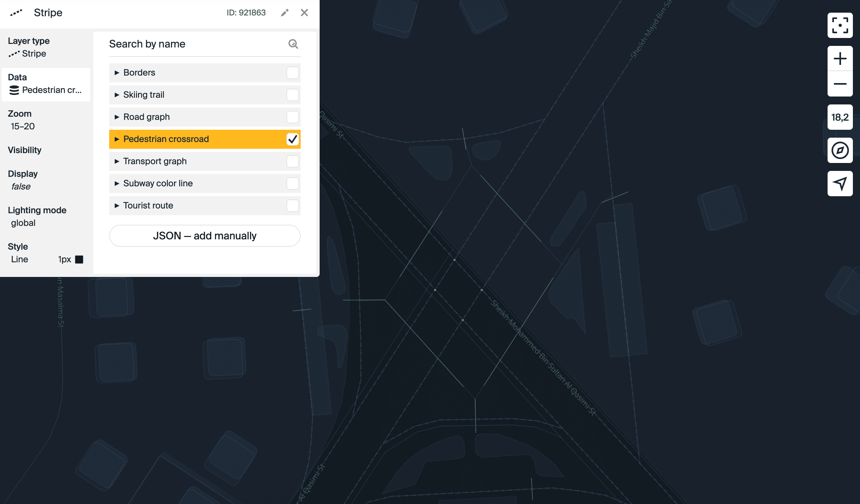Expand the Subway color line arrow
The width and height of the screenshot is (860, 504).
pos(117,184)
